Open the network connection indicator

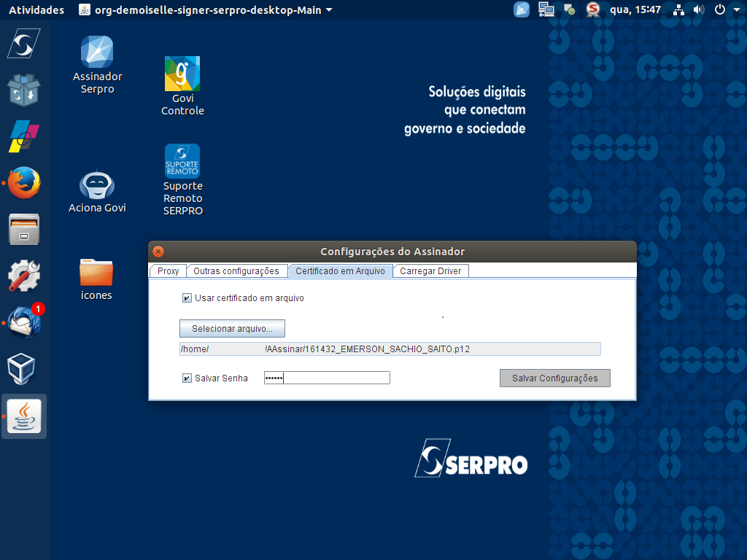[678, 9]
